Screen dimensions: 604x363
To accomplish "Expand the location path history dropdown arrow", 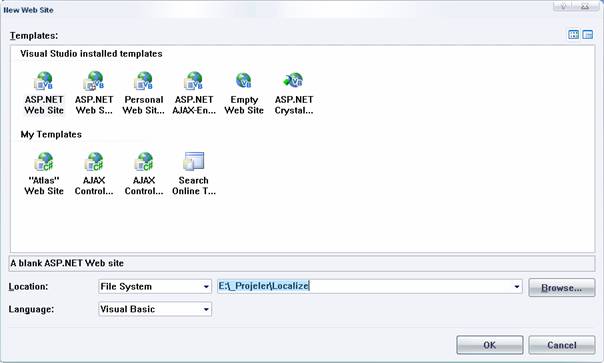I will point(517,286).
